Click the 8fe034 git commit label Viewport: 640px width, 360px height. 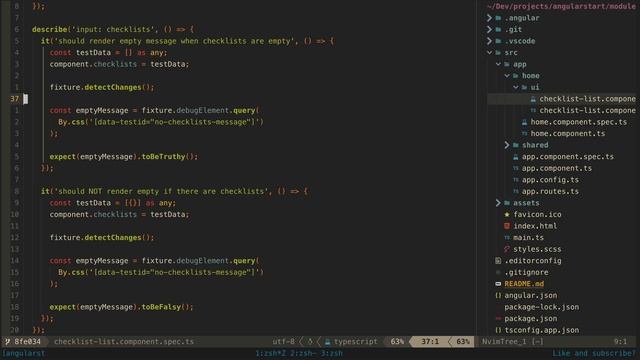click(x=27, y=342)
